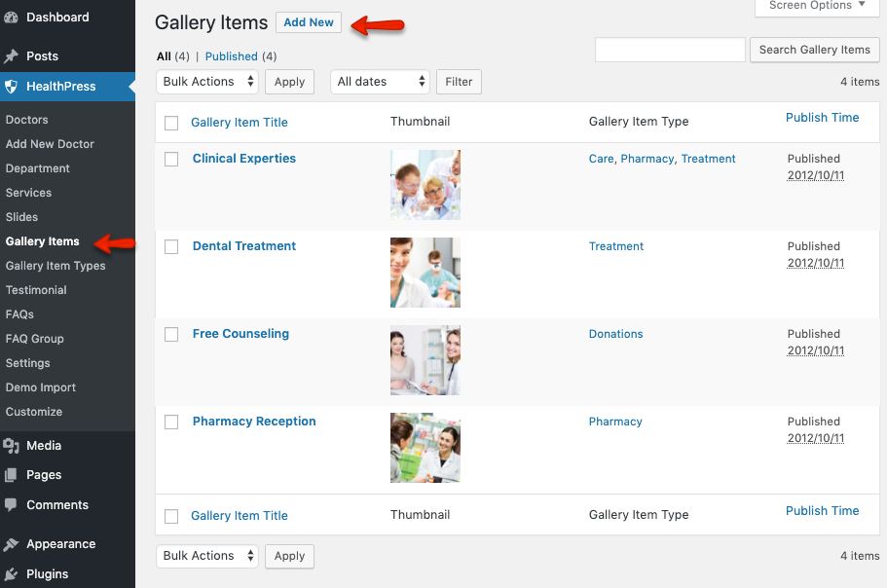
Task: Open the top Bulk Actions dropdown
Action: [206, 82]
